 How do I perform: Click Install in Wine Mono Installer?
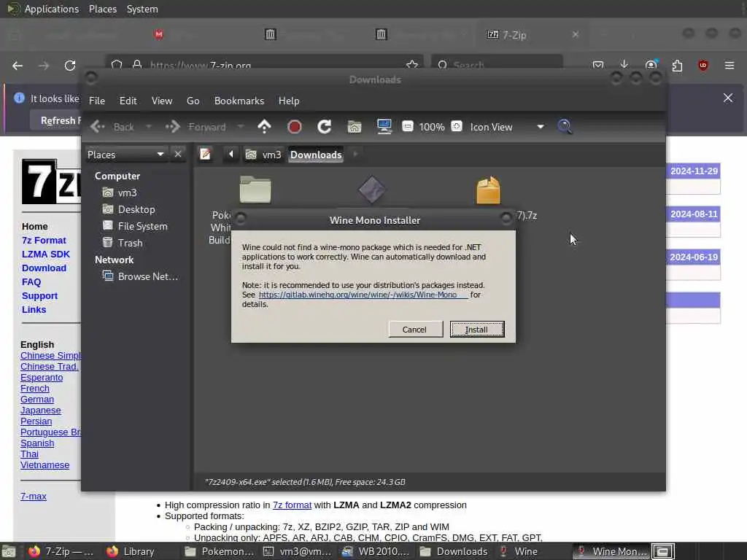click(x=477, y=329)
